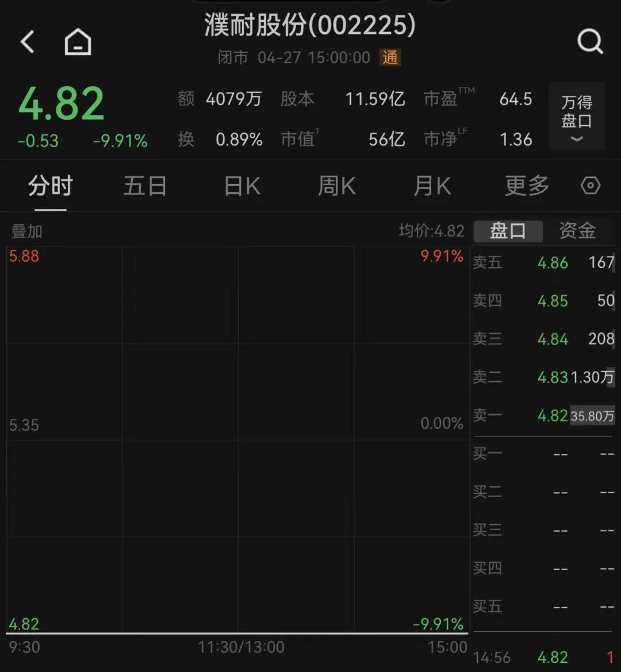This screenshot has height=672, width=621.
Task: Open the 月K chart tab
Action: tap(431, 185)
